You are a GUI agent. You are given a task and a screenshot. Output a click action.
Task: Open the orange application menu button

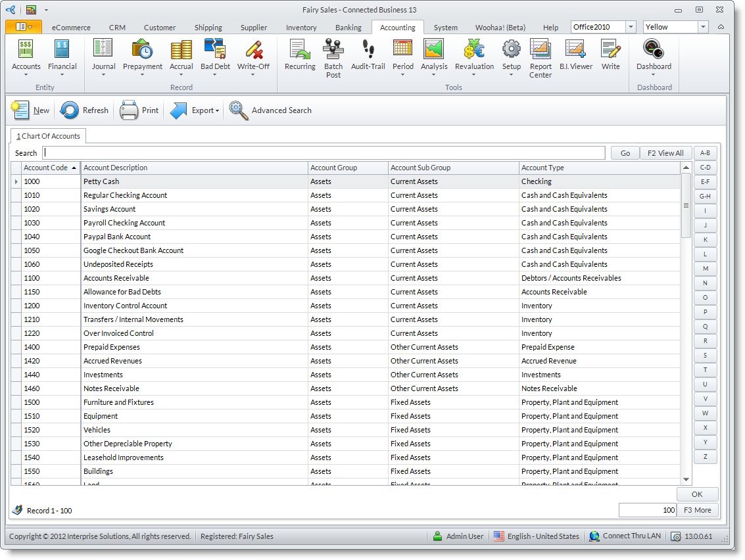click(24, 27)
